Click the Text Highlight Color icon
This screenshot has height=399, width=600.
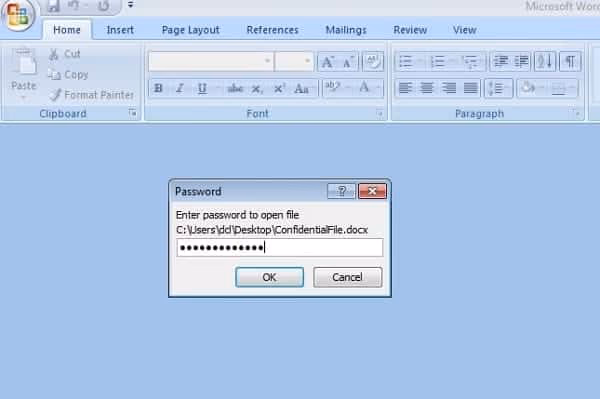click(x=333, y=88)
